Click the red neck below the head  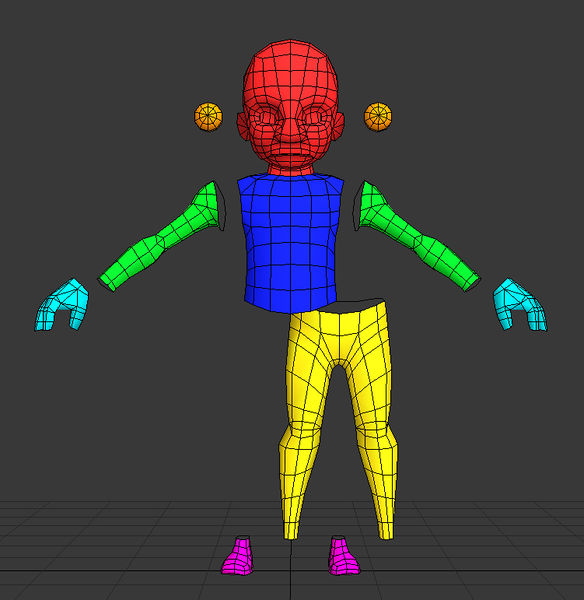tap(290, 170)
